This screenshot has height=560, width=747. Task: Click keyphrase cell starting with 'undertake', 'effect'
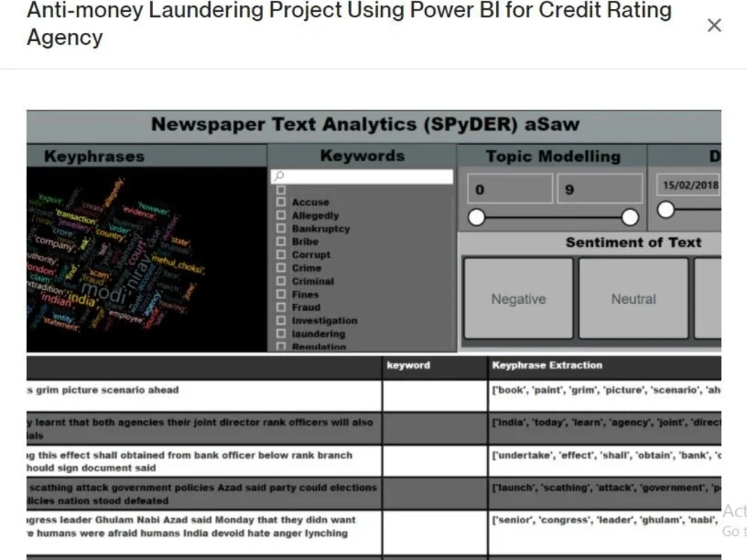click(605, 461)
